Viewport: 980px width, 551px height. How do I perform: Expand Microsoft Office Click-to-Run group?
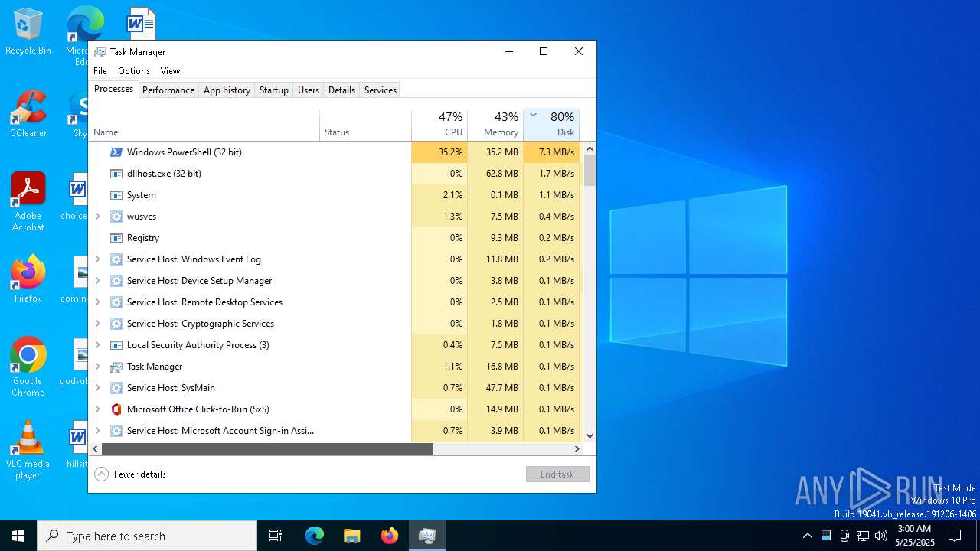pyautogui.click(x=97, y=409)
